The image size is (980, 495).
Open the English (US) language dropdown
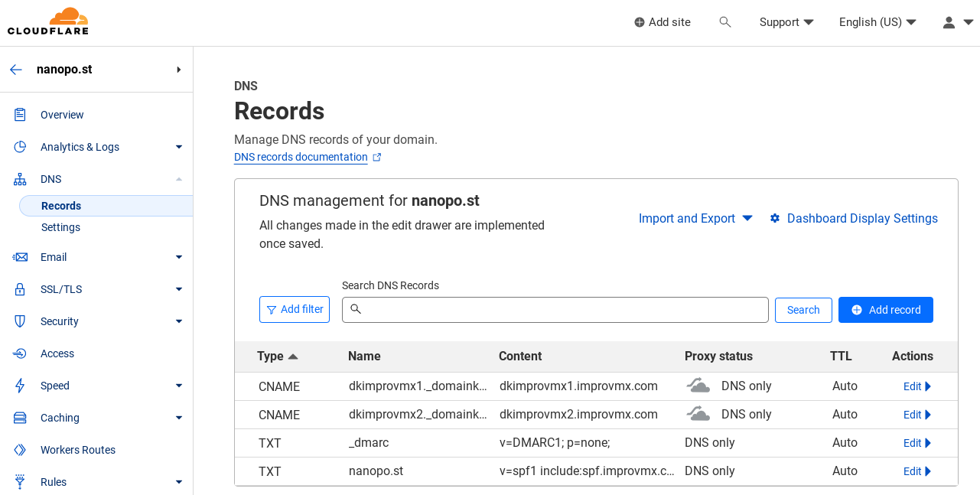877,22
